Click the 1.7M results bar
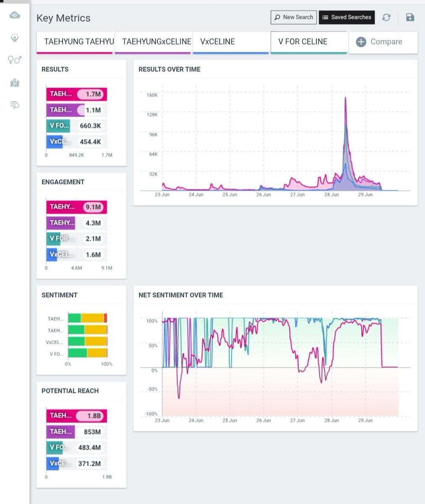425x504 pixels. point(76,94)
